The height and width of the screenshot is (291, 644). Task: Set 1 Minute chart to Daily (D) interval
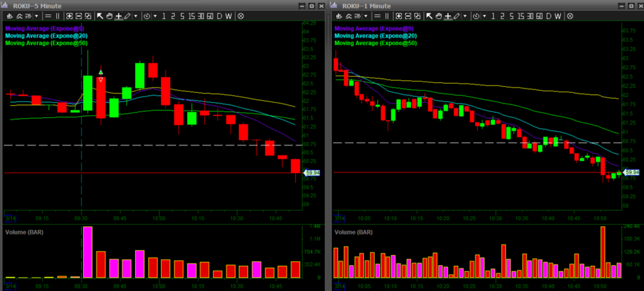point(547,15)
